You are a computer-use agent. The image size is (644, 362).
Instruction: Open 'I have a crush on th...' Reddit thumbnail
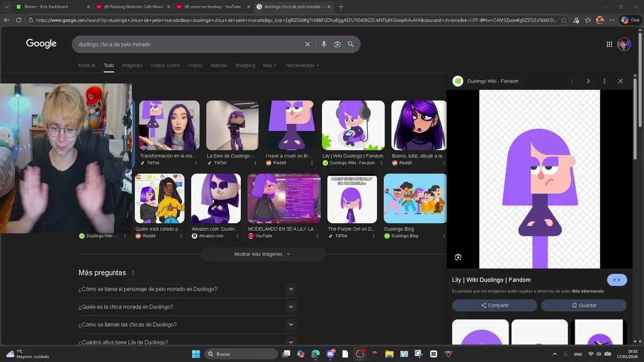[290, 125]
